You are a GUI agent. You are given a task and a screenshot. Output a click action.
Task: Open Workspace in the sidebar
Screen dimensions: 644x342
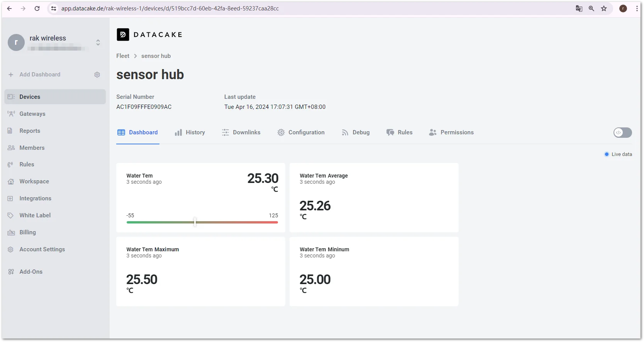tap(55, 181)
